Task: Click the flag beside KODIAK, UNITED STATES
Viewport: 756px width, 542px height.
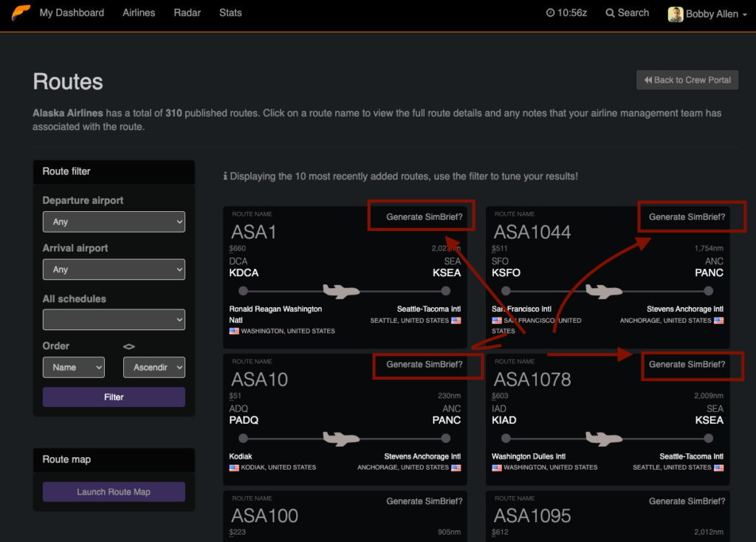Action: [234, 467]
